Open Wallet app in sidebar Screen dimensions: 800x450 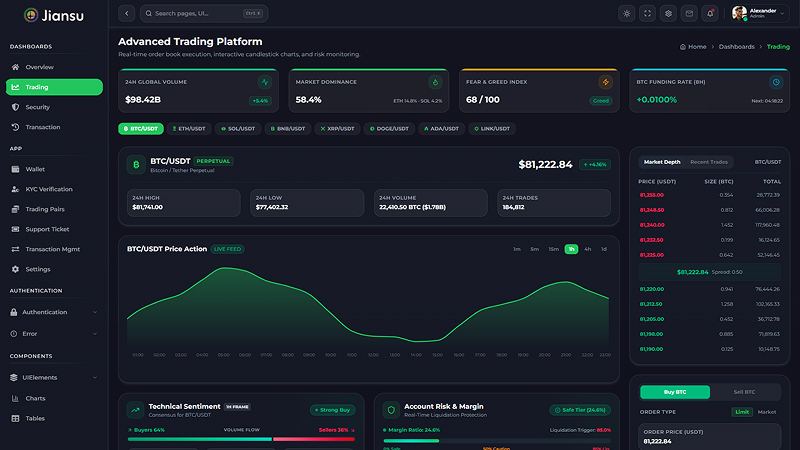tap(54, 169)
